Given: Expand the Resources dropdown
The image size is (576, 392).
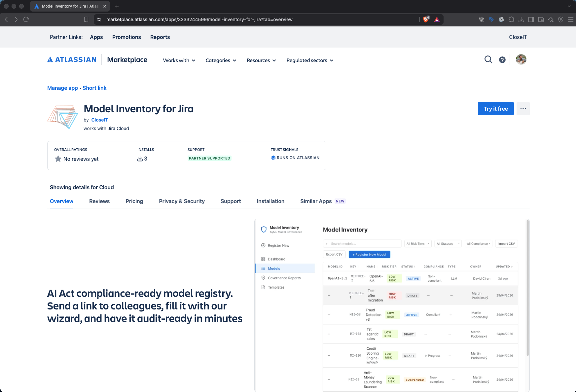Looking at the screenshot, I should (x=261, y=60).
